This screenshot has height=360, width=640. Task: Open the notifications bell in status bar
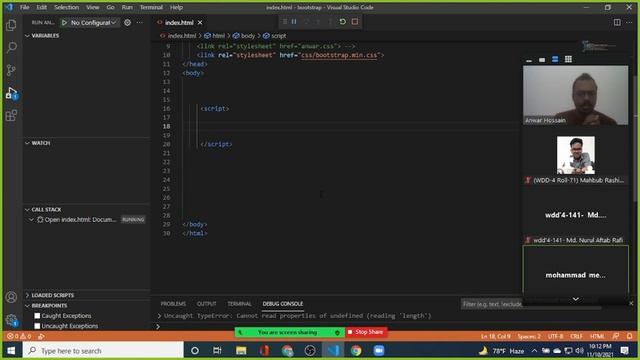630,336
